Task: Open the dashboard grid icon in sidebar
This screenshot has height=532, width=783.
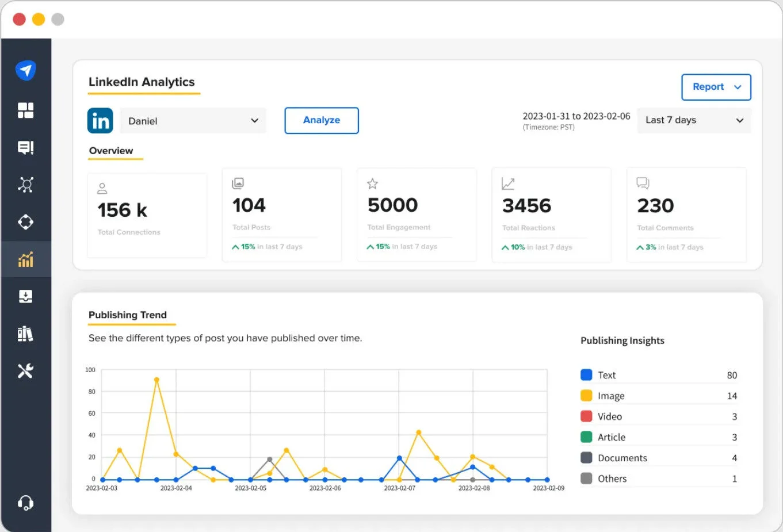Action: [26, 110]
